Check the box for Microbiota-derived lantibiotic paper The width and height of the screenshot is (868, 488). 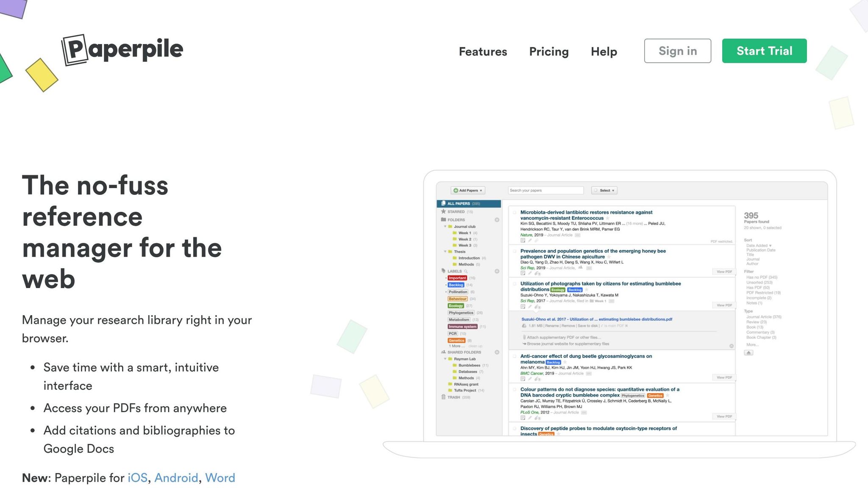pyautogui.click(x=515, y=213)
